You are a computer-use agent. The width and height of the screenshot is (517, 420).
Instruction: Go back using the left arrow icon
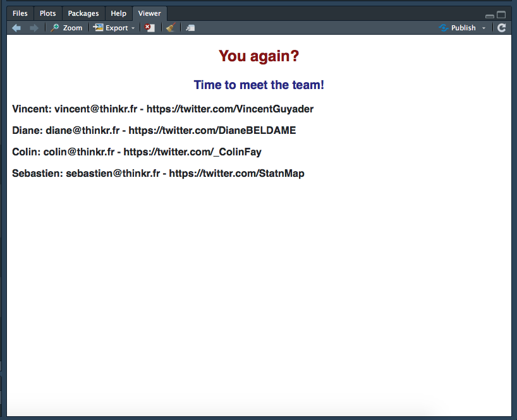16,28
